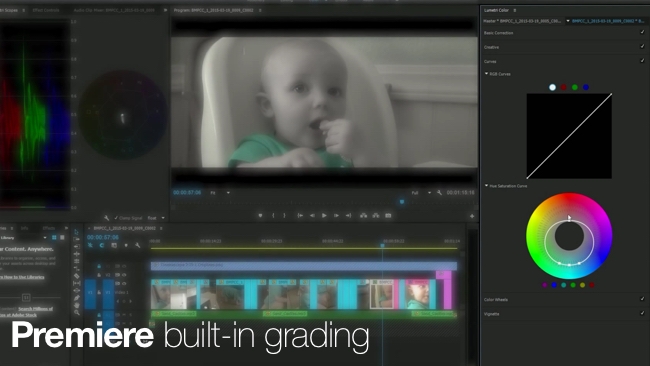Play the sequence in Program monitor
The width and height of the screenshot is (650, 366).
[x=324, y=216]
